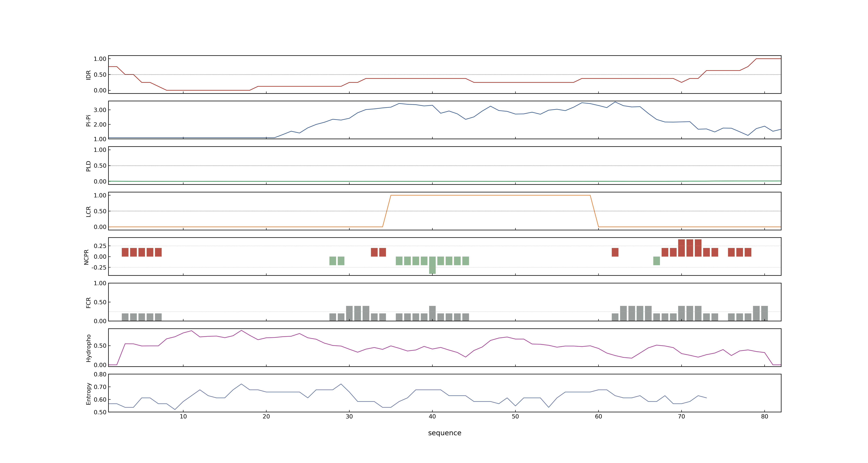Screen dimensions: 868x463
Task: Click the IDR y-axis label
Action: 88,75
